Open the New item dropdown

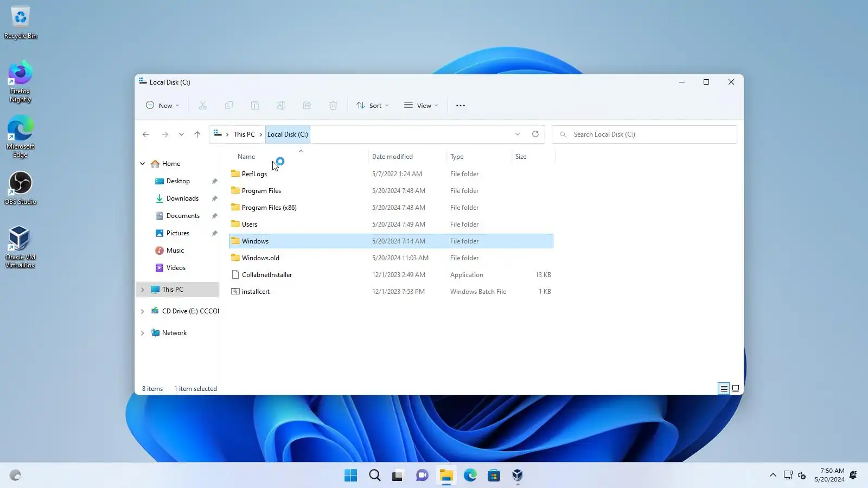coord(162,106)
